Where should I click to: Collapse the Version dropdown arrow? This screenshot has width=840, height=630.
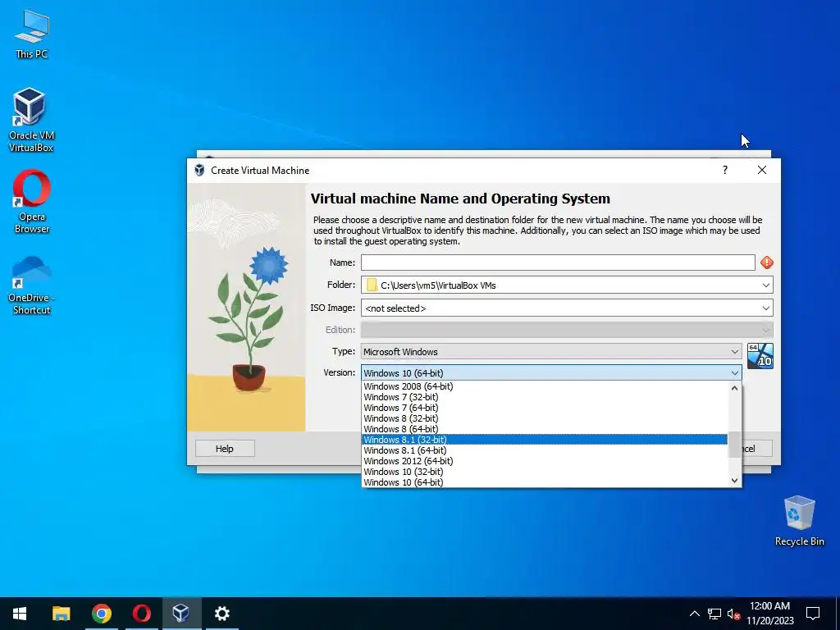[x=734, y=373]
